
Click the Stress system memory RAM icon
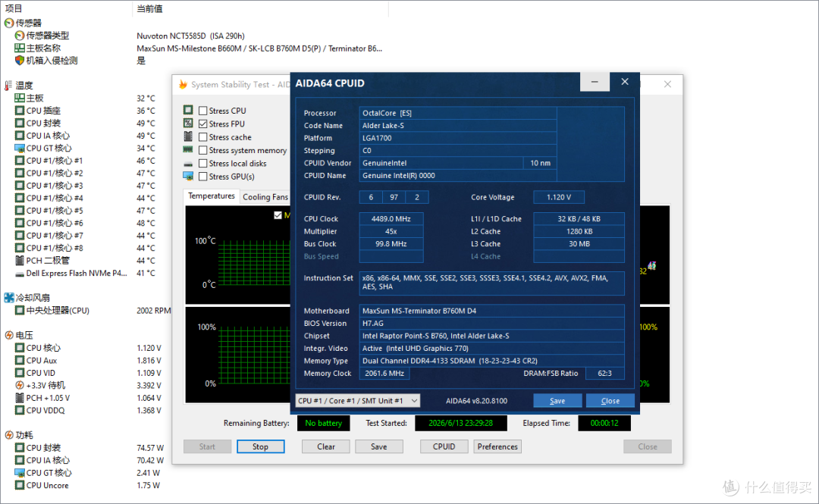[188, 150]
